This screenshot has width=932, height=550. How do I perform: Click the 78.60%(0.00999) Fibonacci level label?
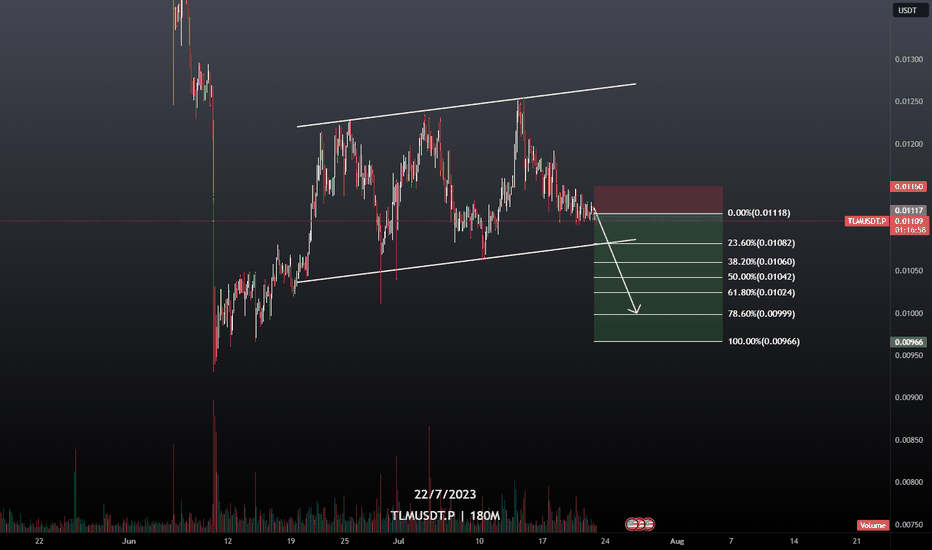pyautogui.click(x=761, y=314)
